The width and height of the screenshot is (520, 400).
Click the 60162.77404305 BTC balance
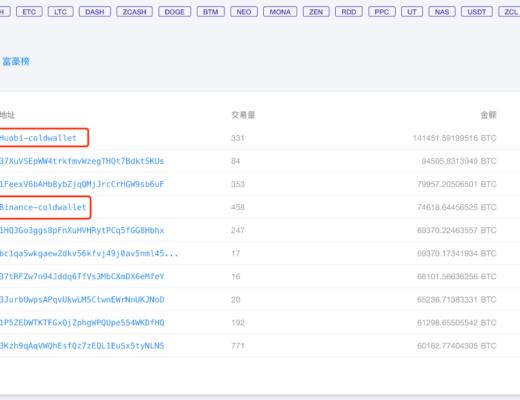(x=457, y=346)
